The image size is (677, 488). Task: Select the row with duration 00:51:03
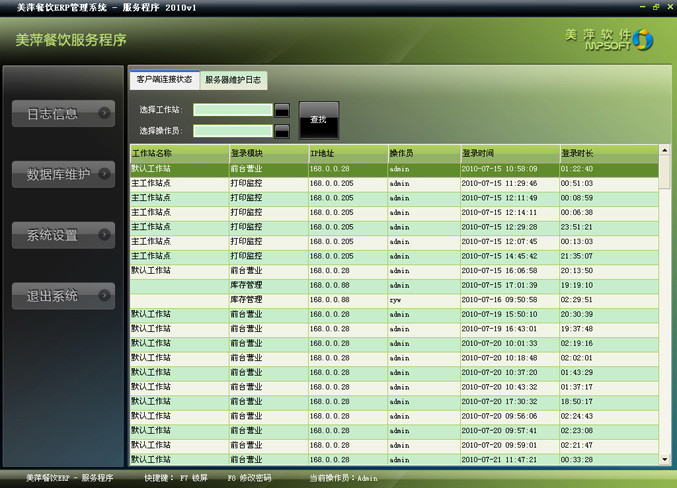(x=394, y=184)
